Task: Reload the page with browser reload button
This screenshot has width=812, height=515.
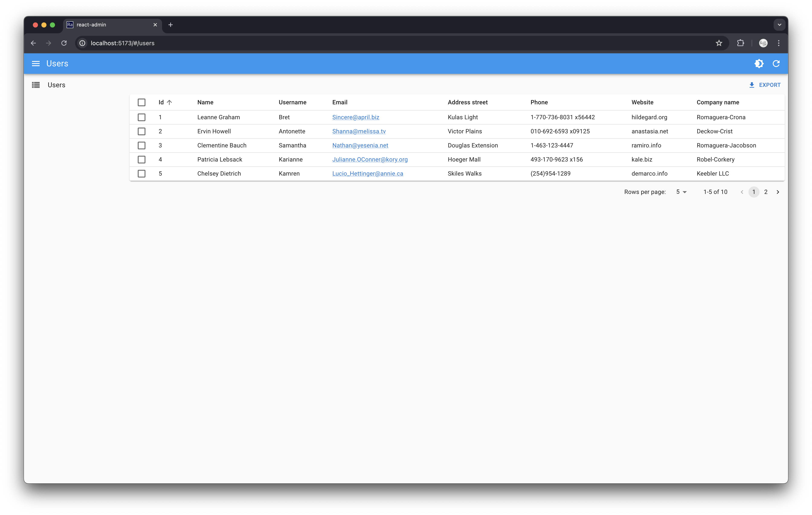Action: point(64,43)
